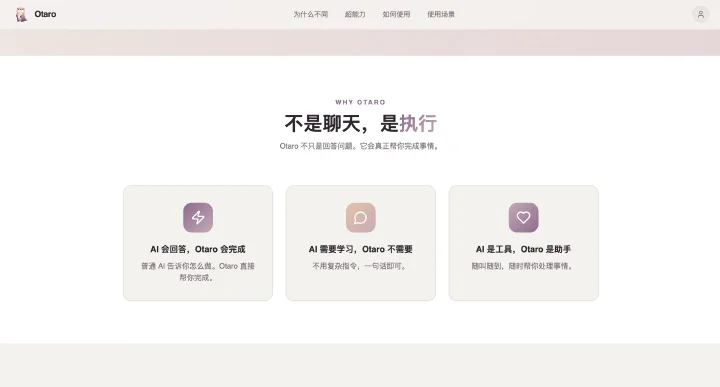
Task: Click the heart card icon
Action: click(x=523, y=218)
